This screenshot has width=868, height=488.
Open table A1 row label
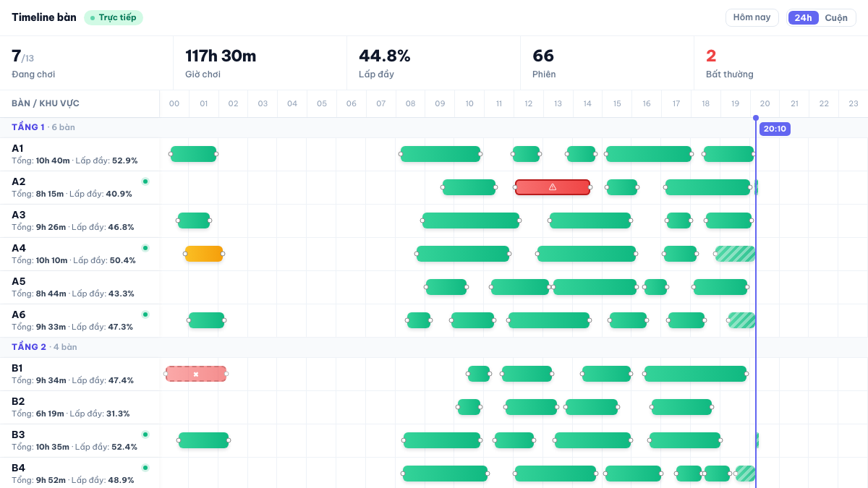pyautogui.click(x=80, y=154)
